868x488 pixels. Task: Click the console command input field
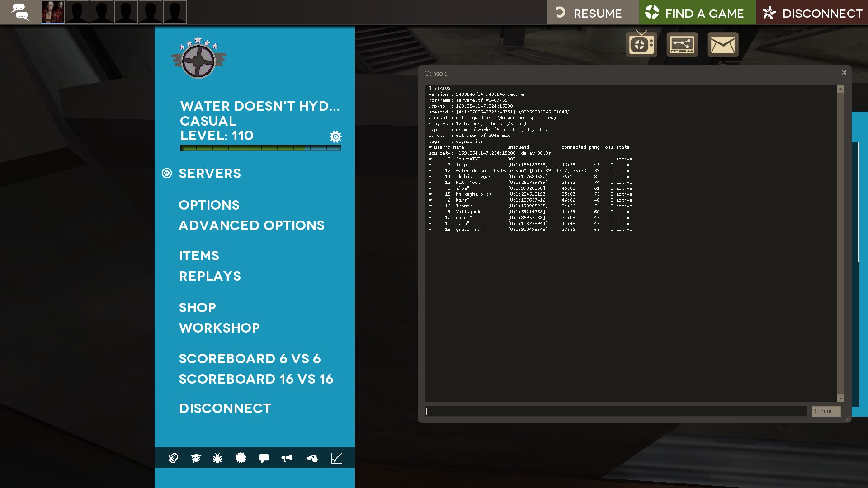click(616, 411)
